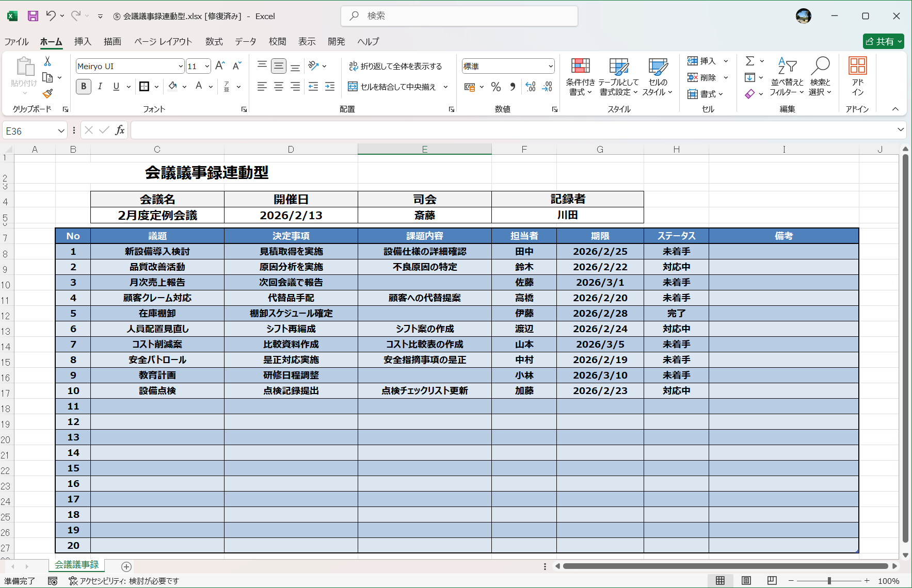Toggle underline formatting
912x588 pixels.
tap(116, 87)
